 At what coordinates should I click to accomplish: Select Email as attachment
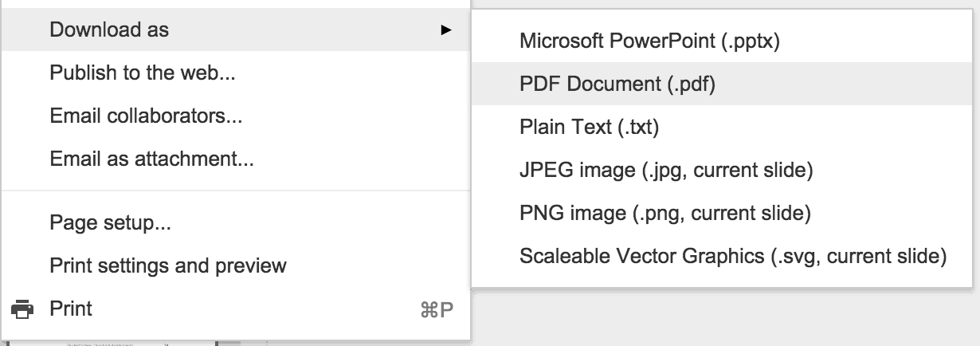(x=235, y=159)
